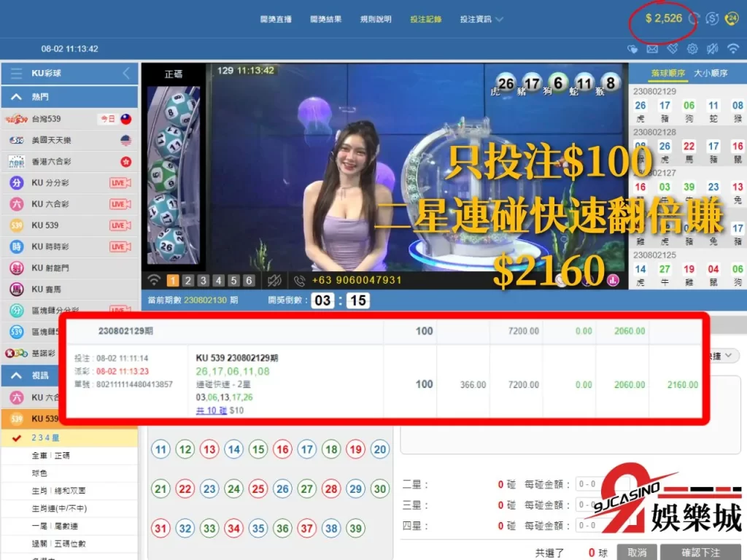This screenshot has height=560, width=747.
Task: Select ball number 20
Action: click(379, 449)
